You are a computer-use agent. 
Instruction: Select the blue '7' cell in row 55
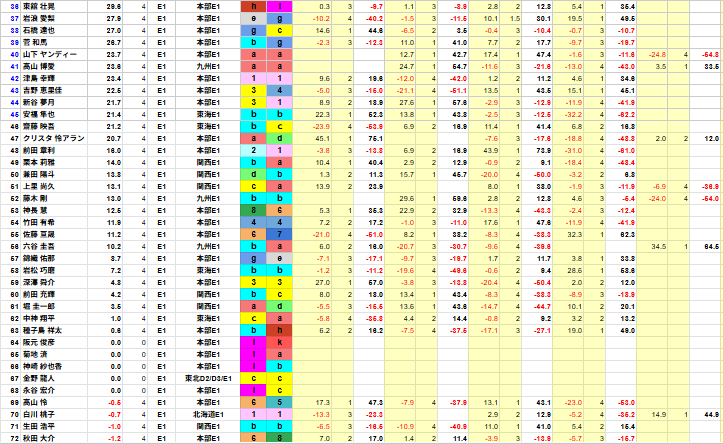click(x=279, y=234)
